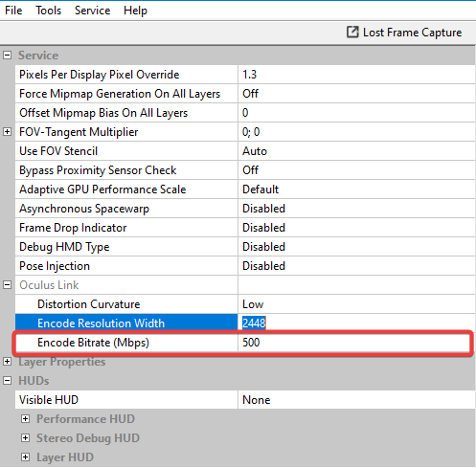Toggle the Bypass Proximity Sensor Check value
Screen dimensions: 476x468
[x=356, y=170]
